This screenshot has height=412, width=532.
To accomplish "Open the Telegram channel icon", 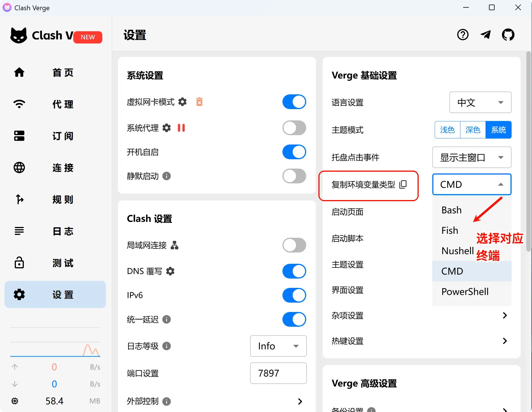I will (x=486, y=35).
